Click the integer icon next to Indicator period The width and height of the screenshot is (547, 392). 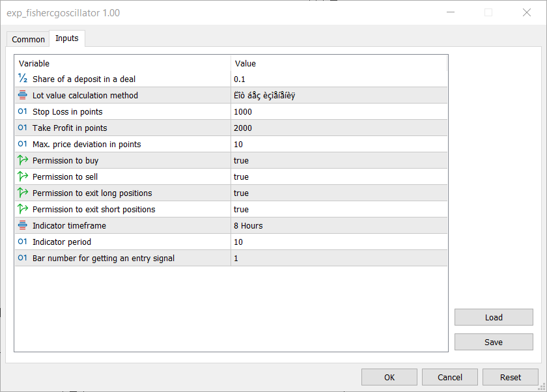pyautogui.click(x=23, y=242)
